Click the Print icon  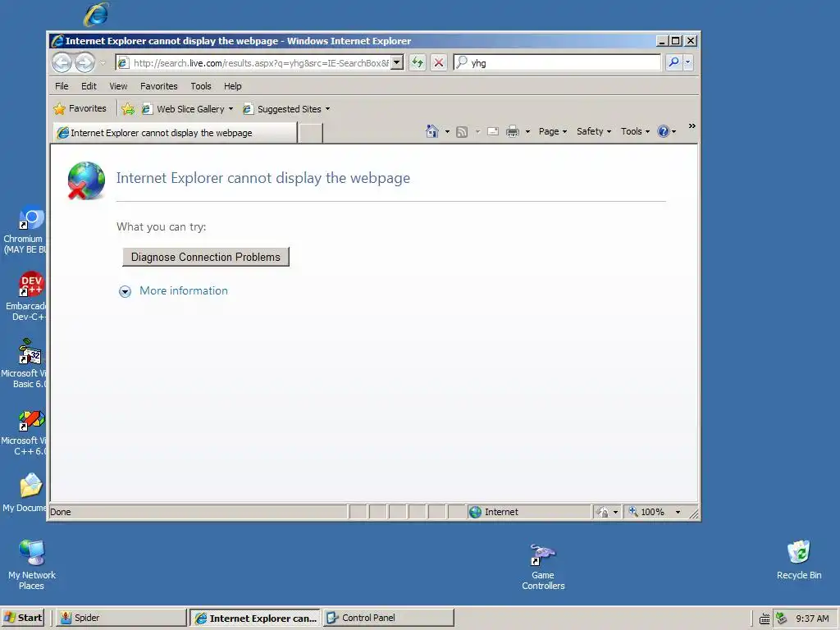tap(513, 131)
